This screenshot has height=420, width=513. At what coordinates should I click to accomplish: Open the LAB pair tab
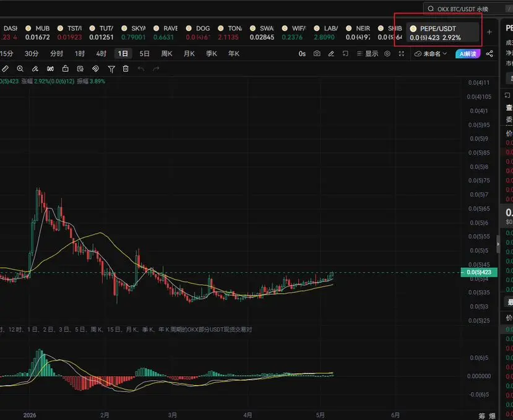click(x=326, y=33)
